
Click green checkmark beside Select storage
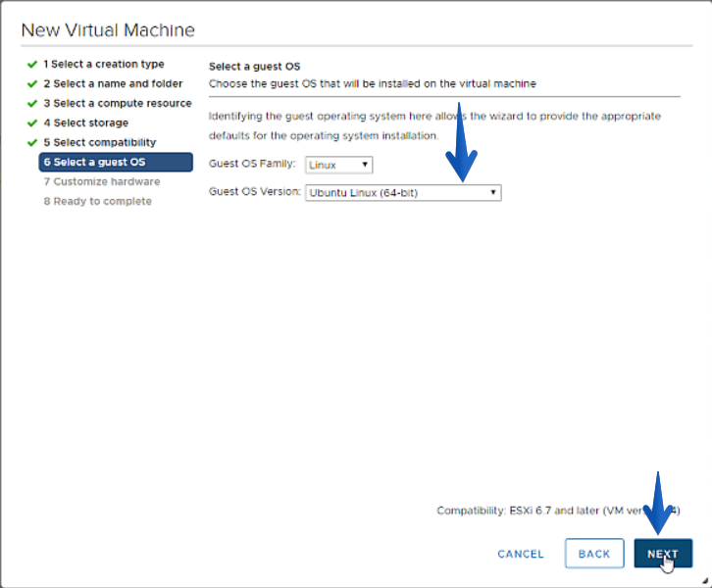(x=32, y=122)
